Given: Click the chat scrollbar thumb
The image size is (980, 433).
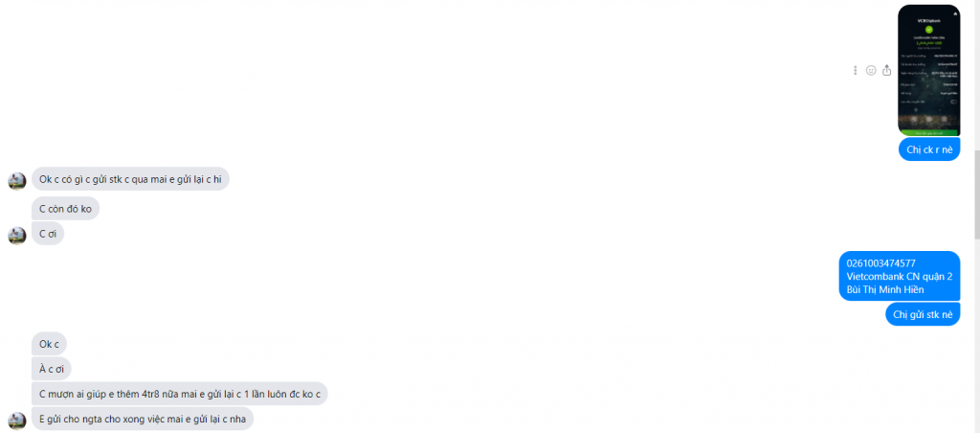Looking at the screenshot, I should pyautogui.click(x=976, y=195).
